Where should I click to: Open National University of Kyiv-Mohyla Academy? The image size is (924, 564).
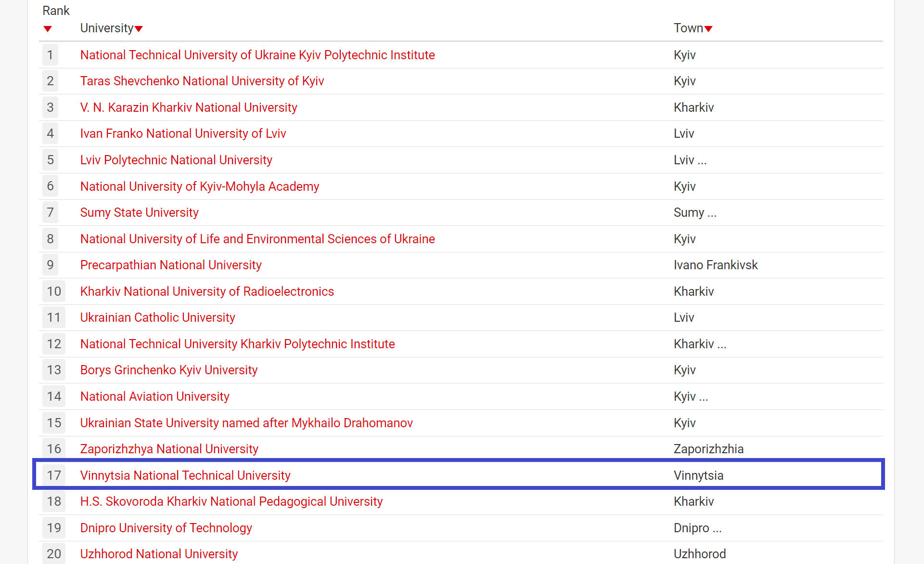(x=200, y=186)
